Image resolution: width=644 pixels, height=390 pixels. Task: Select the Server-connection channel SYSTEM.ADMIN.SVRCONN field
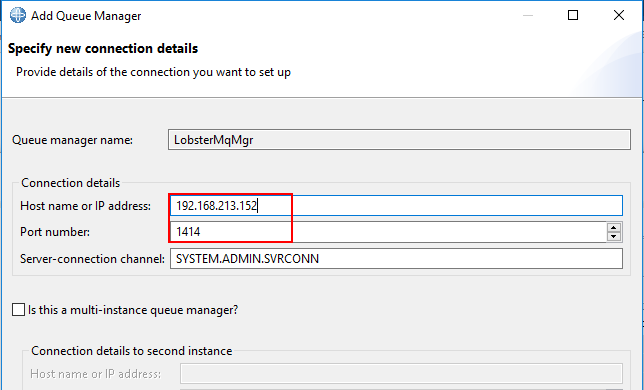click(396, 259)
